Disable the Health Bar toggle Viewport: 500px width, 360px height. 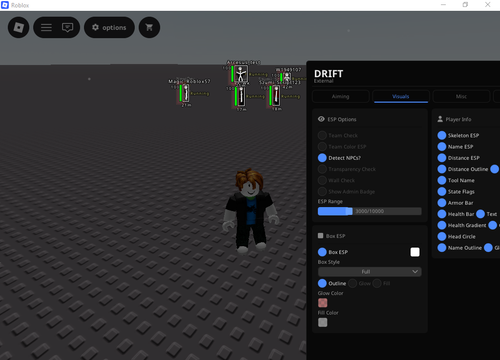442,214
